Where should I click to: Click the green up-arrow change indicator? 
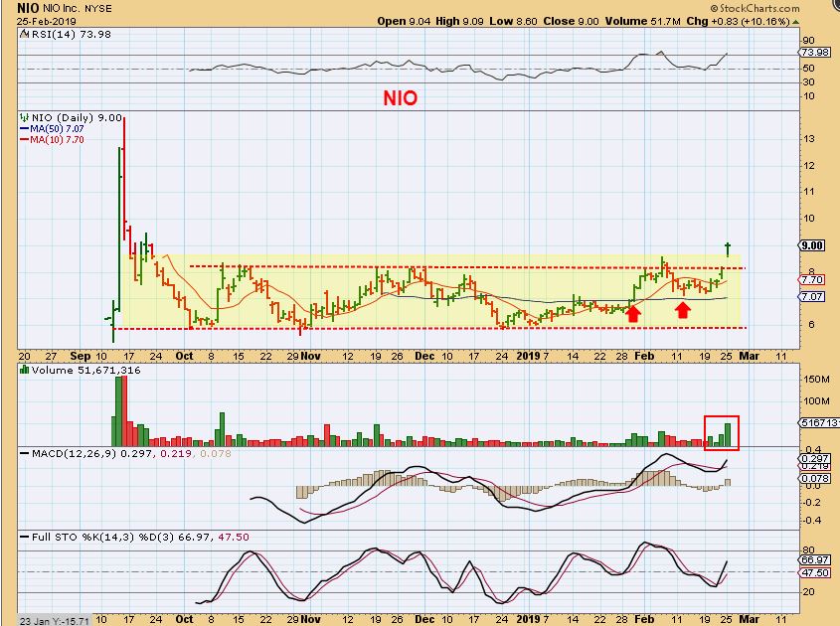(x=795, y=22)
